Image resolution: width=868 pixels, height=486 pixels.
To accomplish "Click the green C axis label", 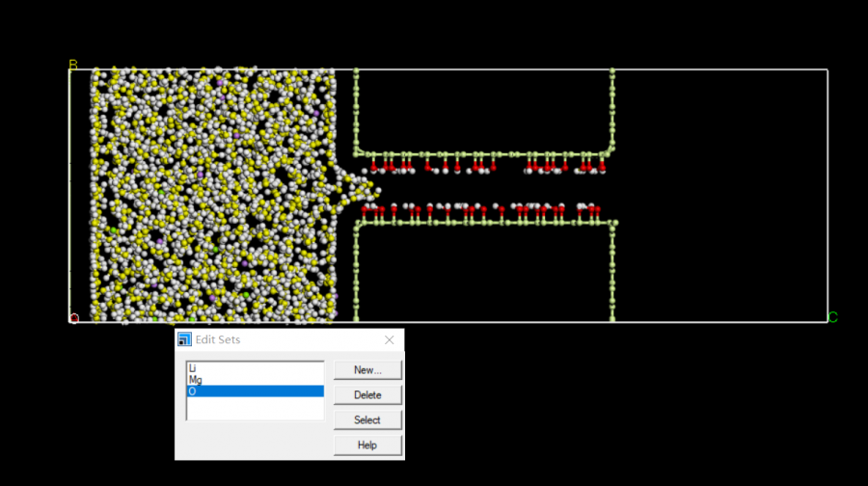I will click(x=832, y=317).
